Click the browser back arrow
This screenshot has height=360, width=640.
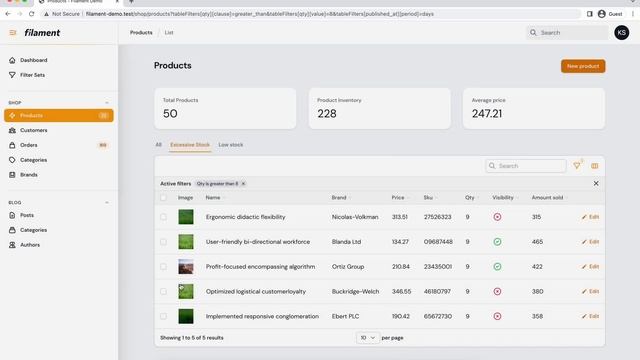point(8,14)
